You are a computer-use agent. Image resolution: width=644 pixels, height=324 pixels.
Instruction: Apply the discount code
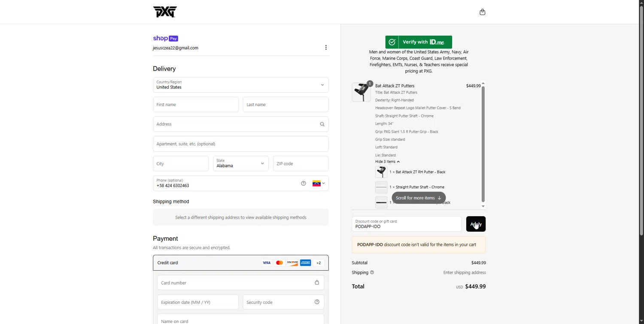(x=476, y=224)
